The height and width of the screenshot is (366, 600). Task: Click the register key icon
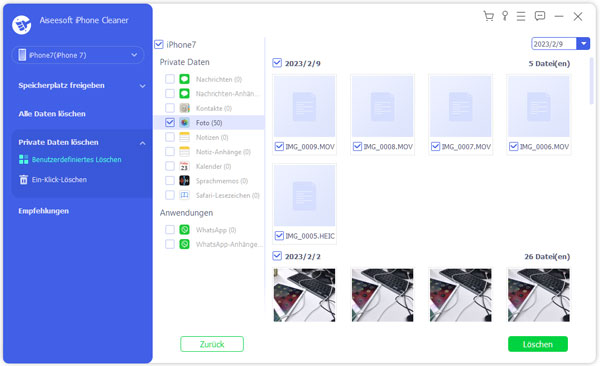tap(505, 16)
